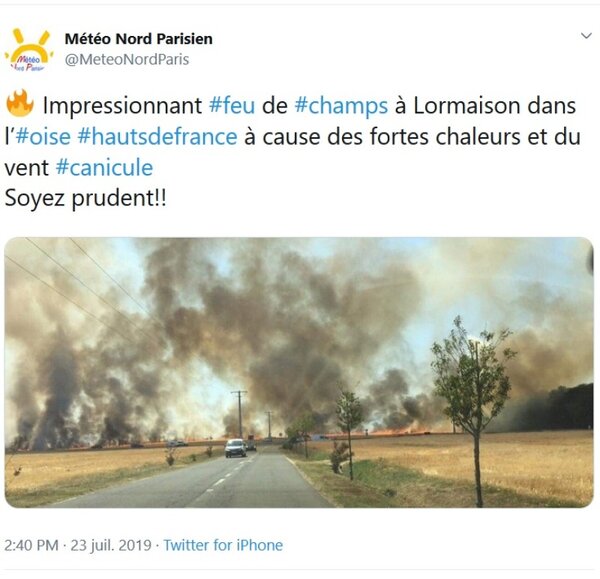Screen dimensions: 600x579
Task: Click the 23 juil. 2019 date
Action: [111, 545]
